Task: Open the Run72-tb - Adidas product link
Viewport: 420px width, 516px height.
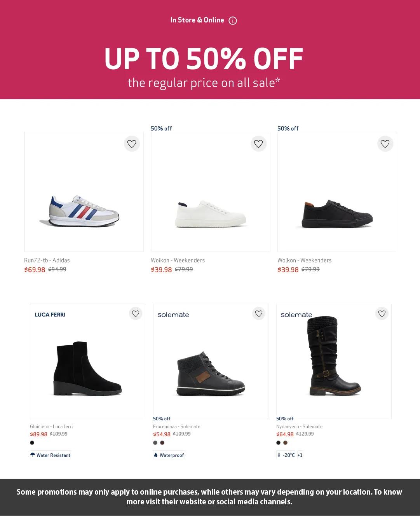Action: coord(47,261)
